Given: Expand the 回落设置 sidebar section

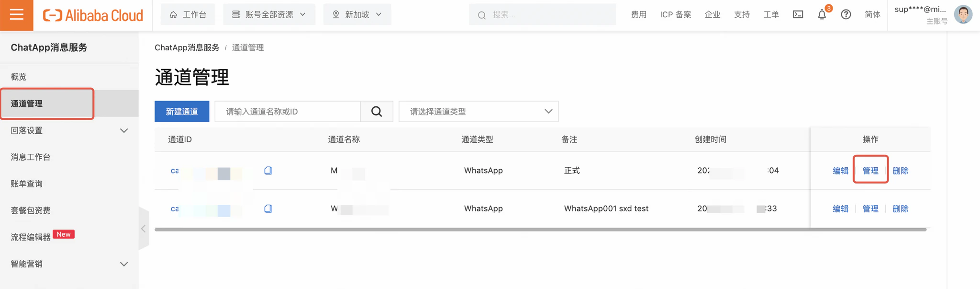Looking at the screenshot, I should [69, 130].
